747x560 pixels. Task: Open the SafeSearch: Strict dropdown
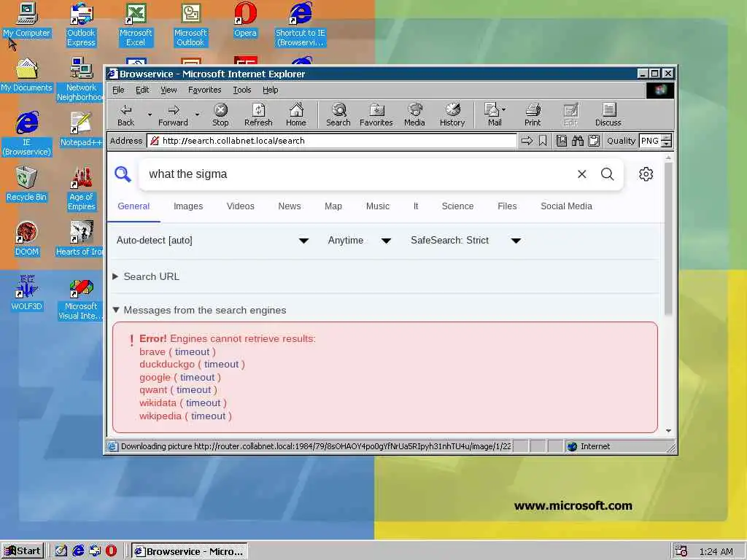[465, 241]
